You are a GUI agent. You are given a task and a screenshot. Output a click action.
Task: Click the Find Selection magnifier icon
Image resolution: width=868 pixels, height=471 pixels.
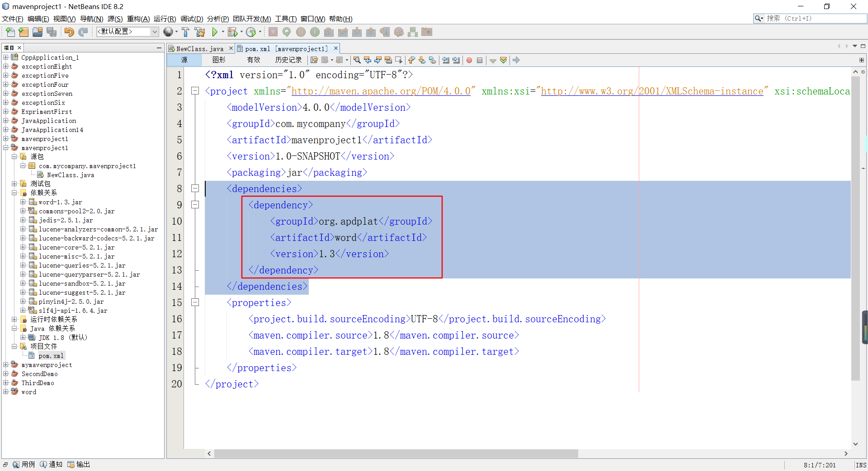[x=357, y=60]
